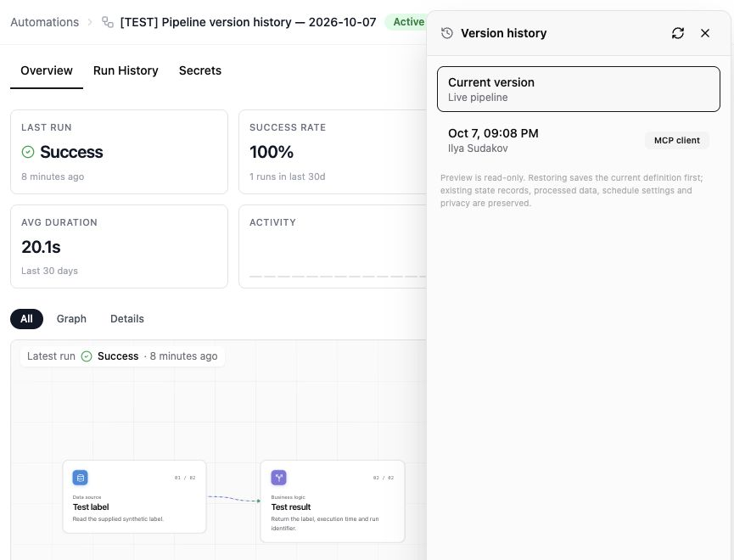Image resolution: width=734 pixels, height=560 pixels.
Task: Click 'Ilya Sudakov' author name
Action: pos(478,148)
